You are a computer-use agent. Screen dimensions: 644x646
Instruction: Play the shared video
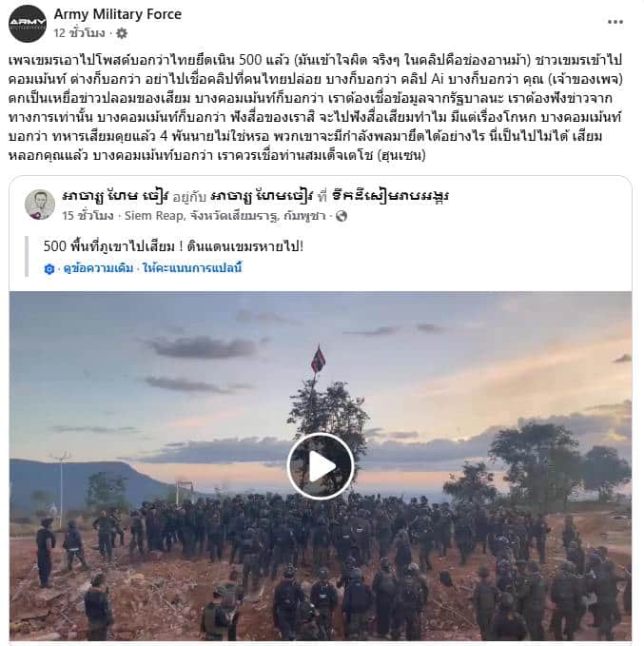click(321, 466)
